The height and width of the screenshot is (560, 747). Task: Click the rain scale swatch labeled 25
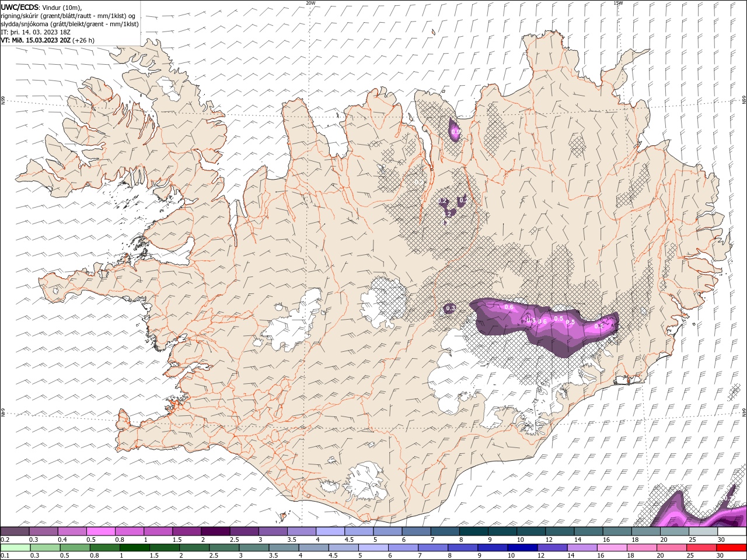coord(701,548)
